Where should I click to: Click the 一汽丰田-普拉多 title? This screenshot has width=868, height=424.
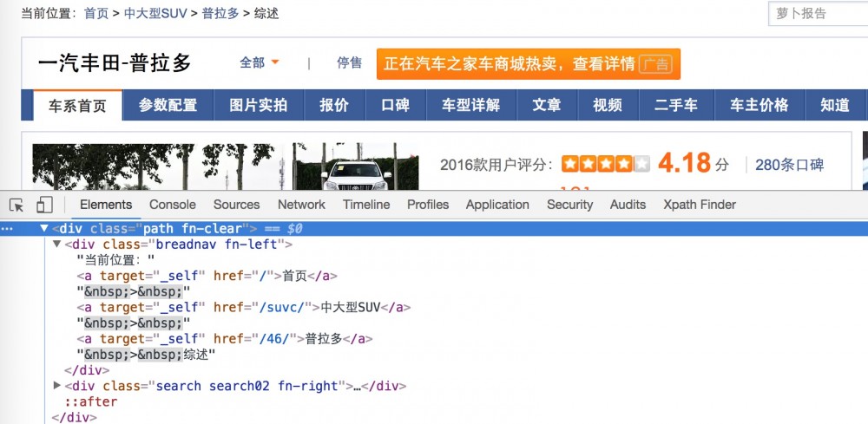click(115, 63)
